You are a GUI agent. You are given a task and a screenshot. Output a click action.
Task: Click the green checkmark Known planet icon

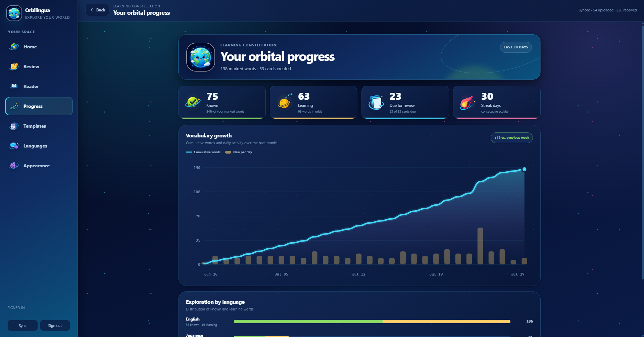[x=193, y=102]
